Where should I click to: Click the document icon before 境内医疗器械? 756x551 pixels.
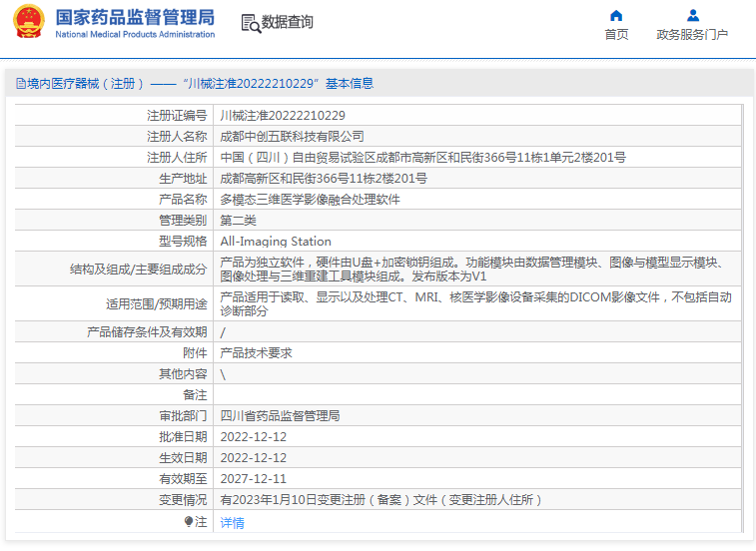click(x=21, y=84)
